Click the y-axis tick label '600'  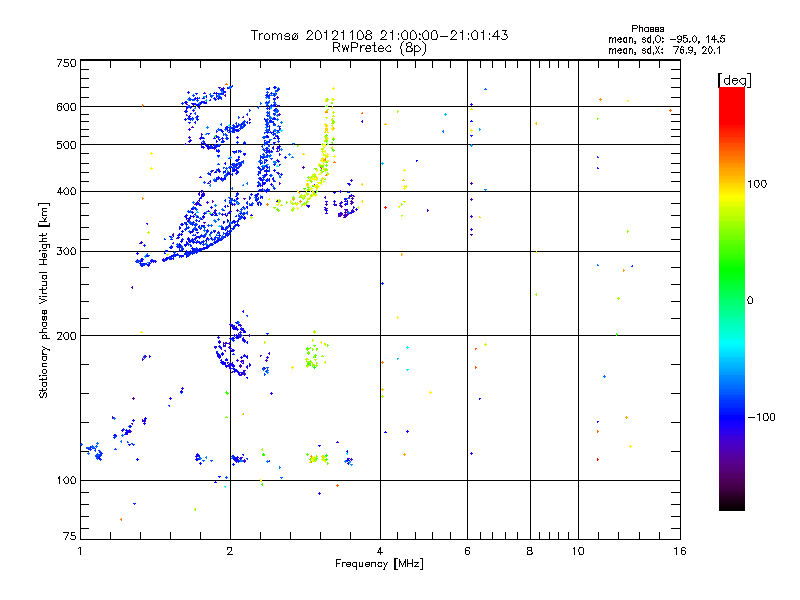tap(66, 107)
